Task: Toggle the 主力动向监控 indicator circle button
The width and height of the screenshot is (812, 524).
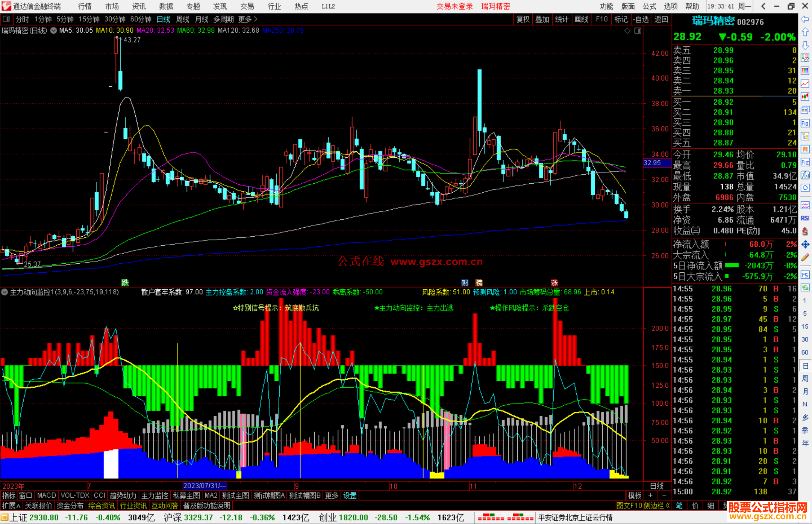Action: [5, 292]
